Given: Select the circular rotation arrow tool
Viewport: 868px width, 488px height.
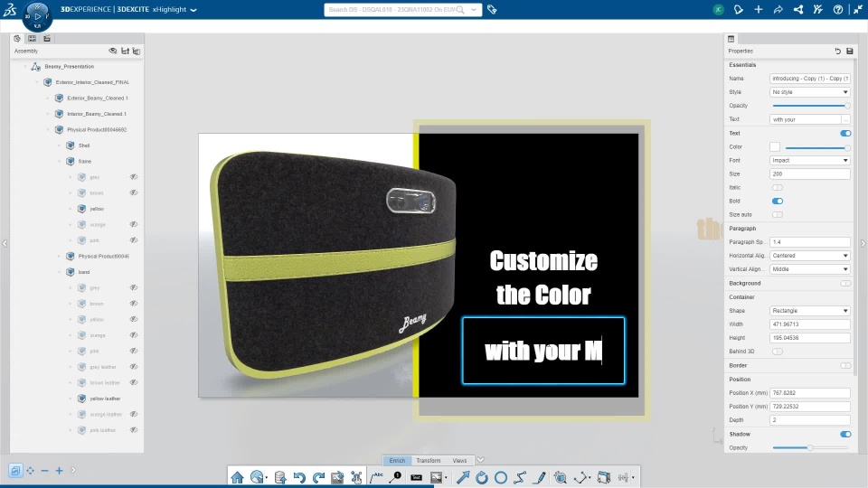Looking at the screenshot, I should click(482, 477).
